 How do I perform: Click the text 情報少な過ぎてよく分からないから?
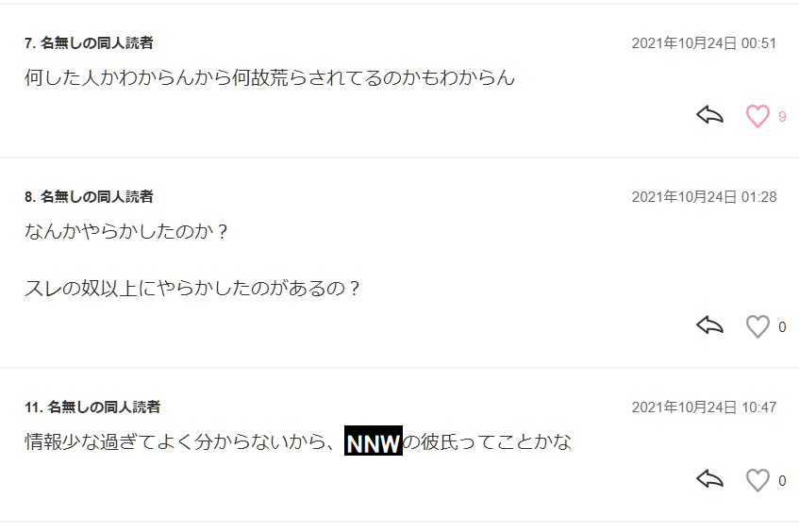[x=175, y=441]
